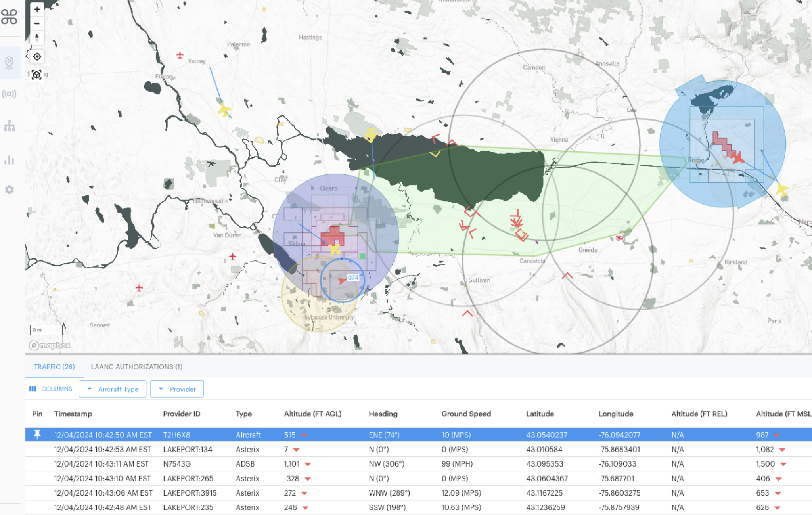
Task: Click the zoom in button on the map
Action: coord(37,9)
